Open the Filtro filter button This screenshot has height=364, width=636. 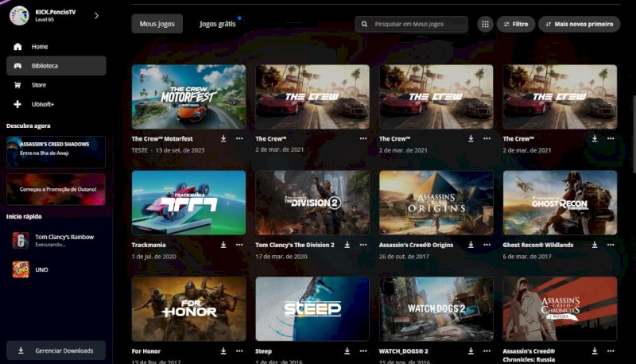coord(515,24)
